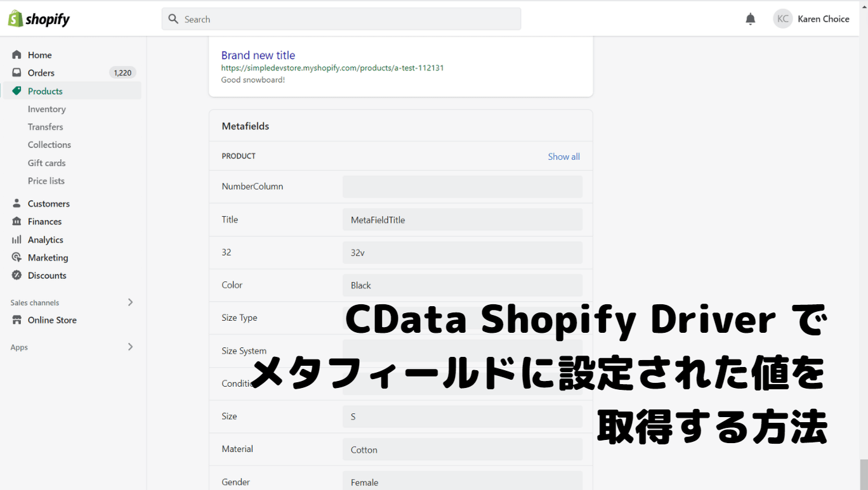Click the Material field label
Screen dimensions: 868x490
[237, 449]
